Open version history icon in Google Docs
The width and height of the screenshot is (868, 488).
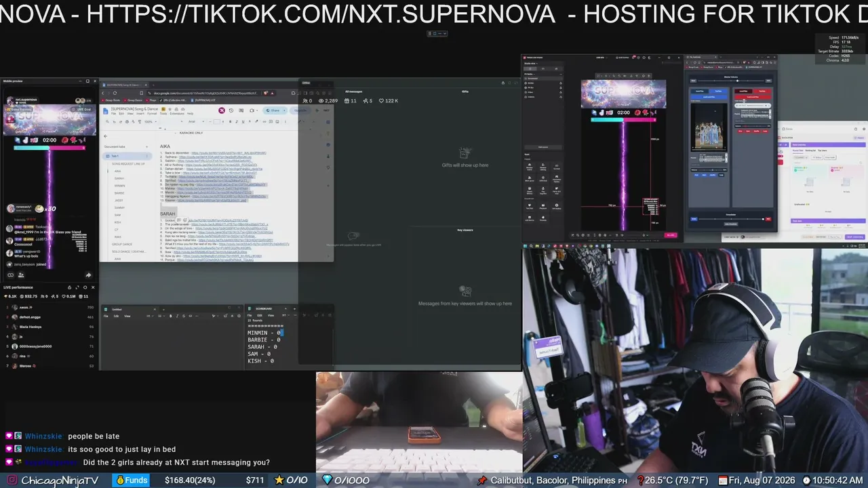(x=231, y=110)
